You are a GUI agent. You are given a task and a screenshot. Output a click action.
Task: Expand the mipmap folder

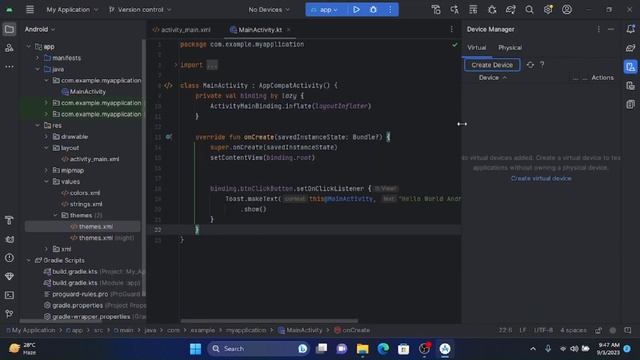[x=47, y=170]
